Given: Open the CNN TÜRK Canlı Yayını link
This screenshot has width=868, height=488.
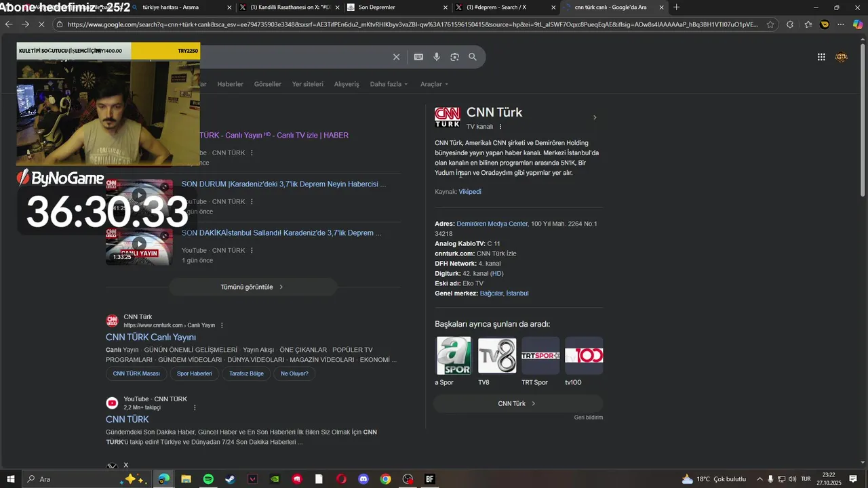Looking at the screenshot, I should (151, 337).
